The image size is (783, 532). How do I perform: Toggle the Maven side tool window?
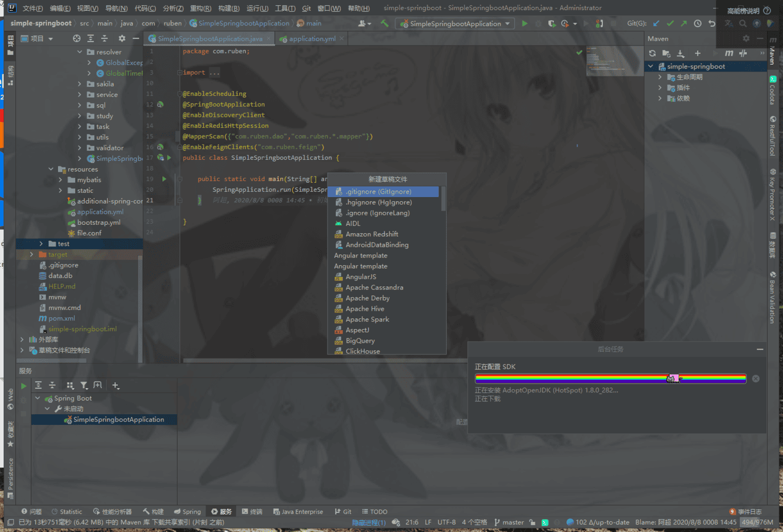coord(772,52)
